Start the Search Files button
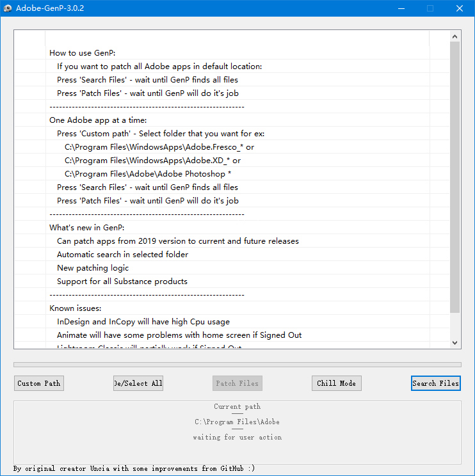The image size is (475, 476). 436,383
